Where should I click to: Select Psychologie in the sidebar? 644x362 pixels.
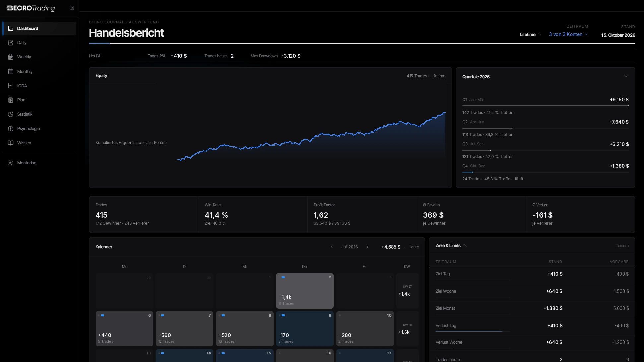point(39,129)
